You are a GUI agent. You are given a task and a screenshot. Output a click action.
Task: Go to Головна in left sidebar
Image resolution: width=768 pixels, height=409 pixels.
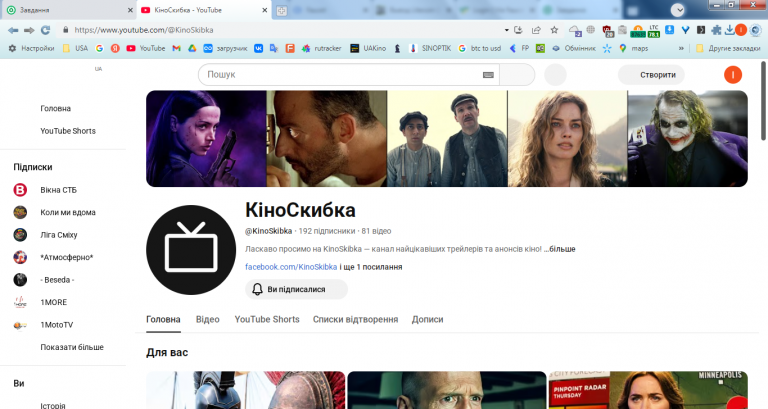point(55,109)
